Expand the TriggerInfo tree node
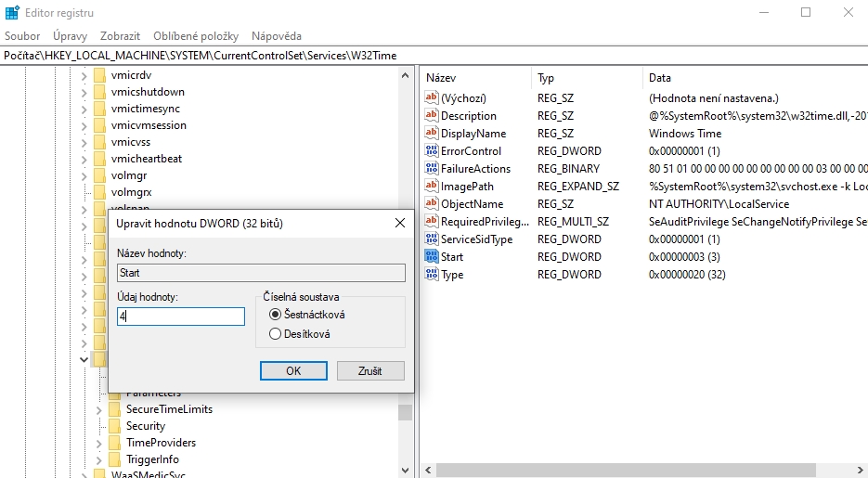Screen dimensions: 868x478 [99, 459]
